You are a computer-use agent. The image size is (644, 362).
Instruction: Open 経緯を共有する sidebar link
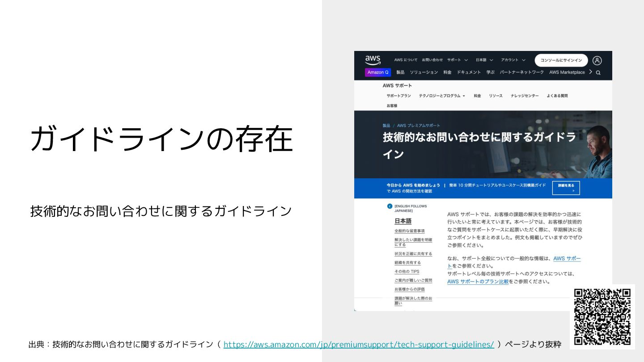pyautogui.click(x=407, y=263)
